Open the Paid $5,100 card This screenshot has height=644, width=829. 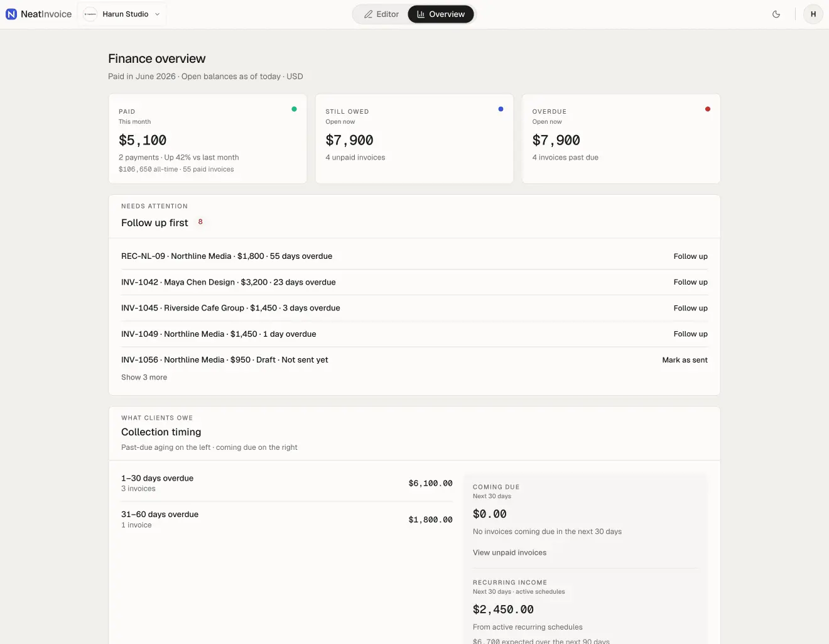click(208, 139)
